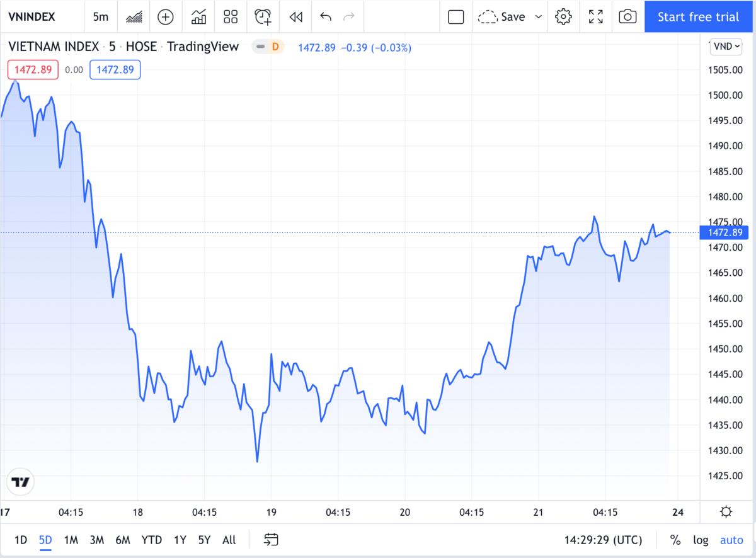
Task: Open indicator templates grid
Action: click(231, 17)
